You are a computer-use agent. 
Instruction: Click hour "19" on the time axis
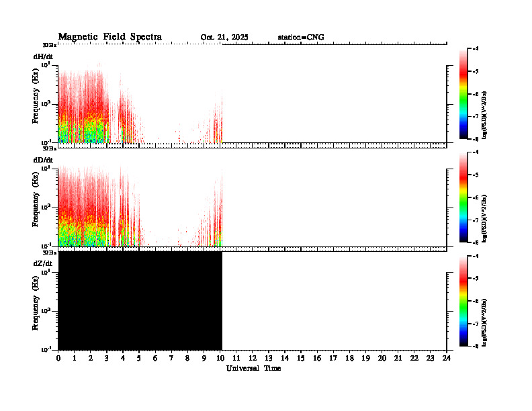365,359
